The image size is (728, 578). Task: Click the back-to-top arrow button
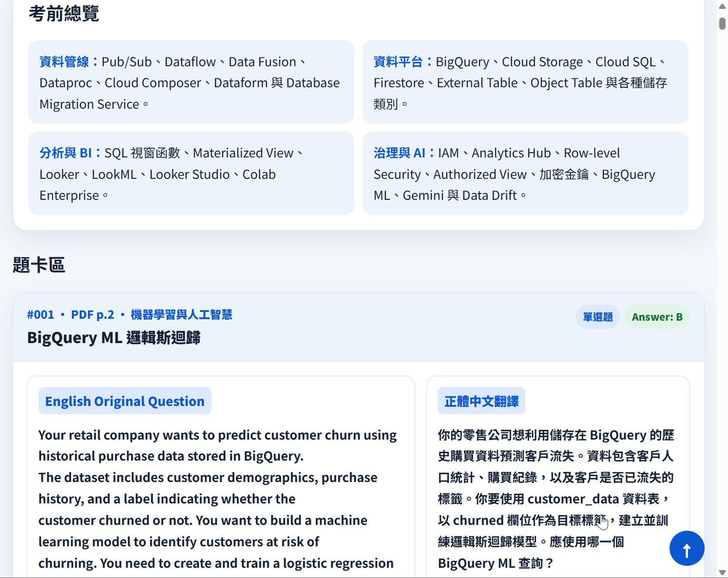click(687, 548)
